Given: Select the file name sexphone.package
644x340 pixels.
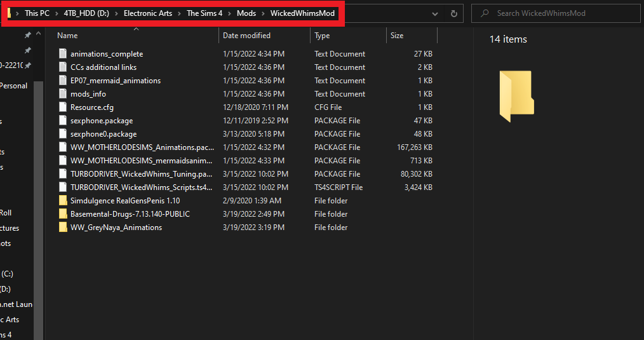Looking at the screenshot, I should pyautogui.click(x=102, y=121).
